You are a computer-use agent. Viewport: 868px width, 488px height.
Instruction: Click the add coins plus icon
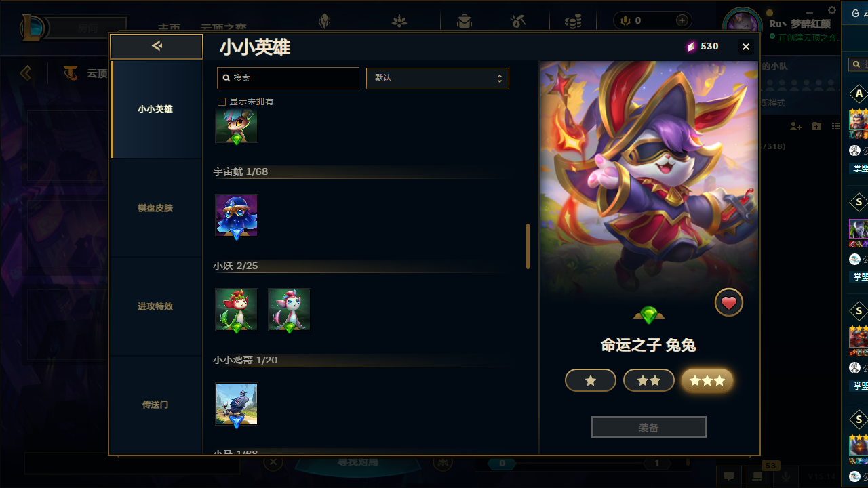pyautogui.click(x=682, y=20)
